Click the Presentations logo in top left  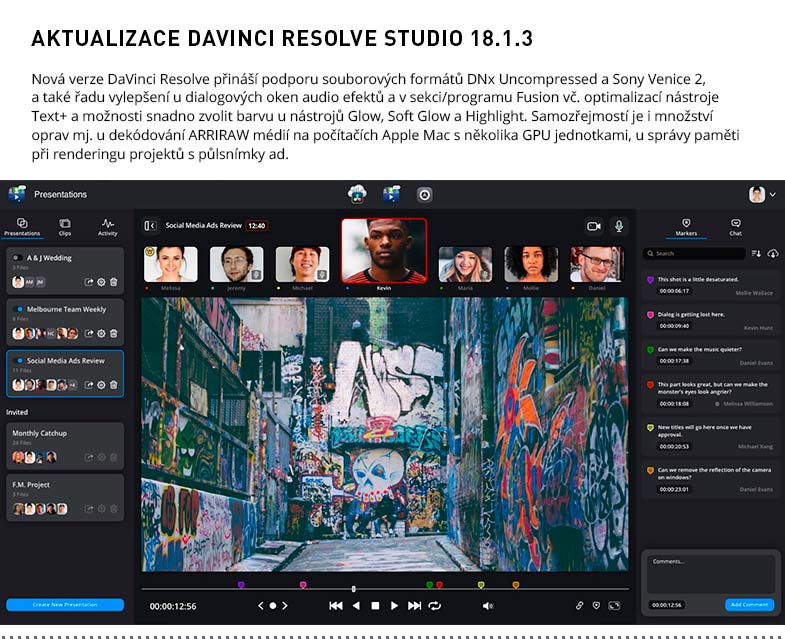[17, 194]
